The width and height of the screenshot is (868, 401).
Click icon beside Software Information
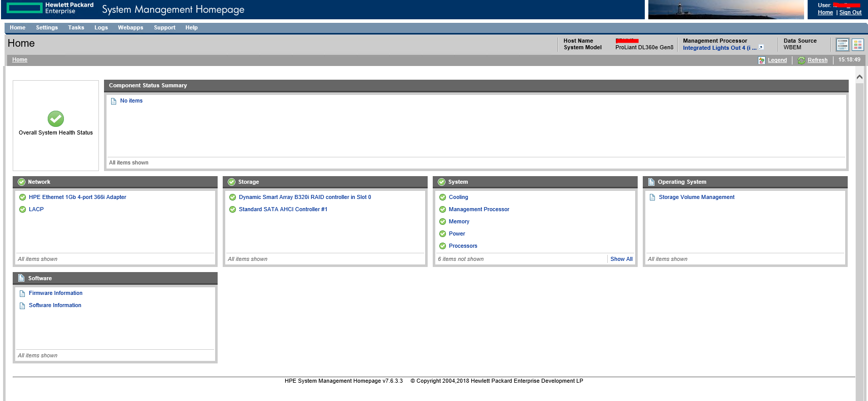pyautogui.click(x=22, y=306)
